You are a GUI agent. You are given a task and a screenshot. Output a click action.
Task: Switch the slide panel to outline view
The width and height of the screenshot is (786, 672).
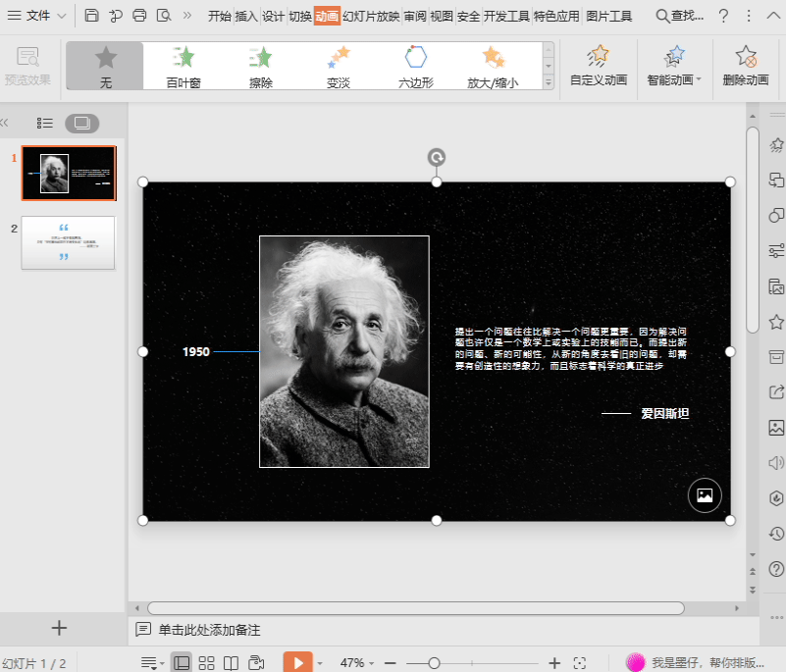coord(44,123)
